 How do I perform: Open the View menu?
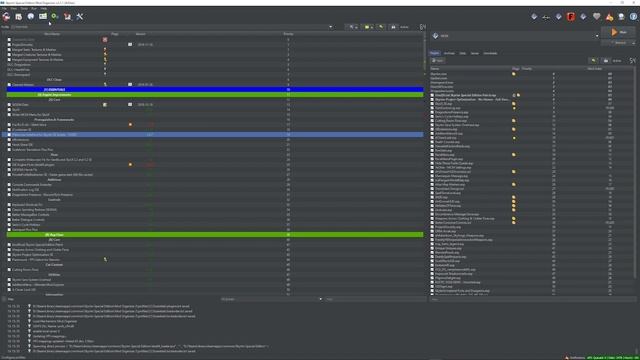coord(14,8)
